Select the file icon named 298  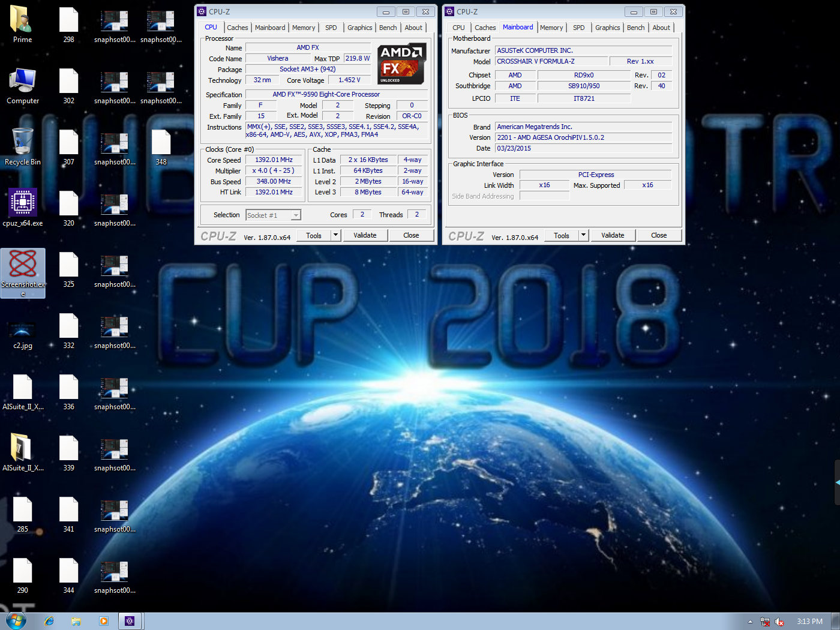tap(69, 24)
